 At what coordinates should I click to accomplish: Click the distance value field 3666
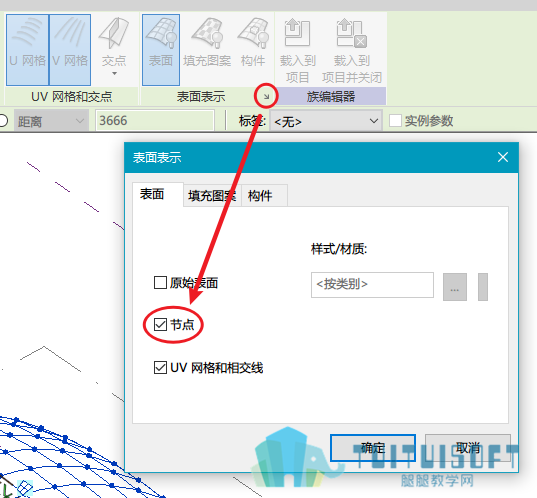click(x=155, y=120)
